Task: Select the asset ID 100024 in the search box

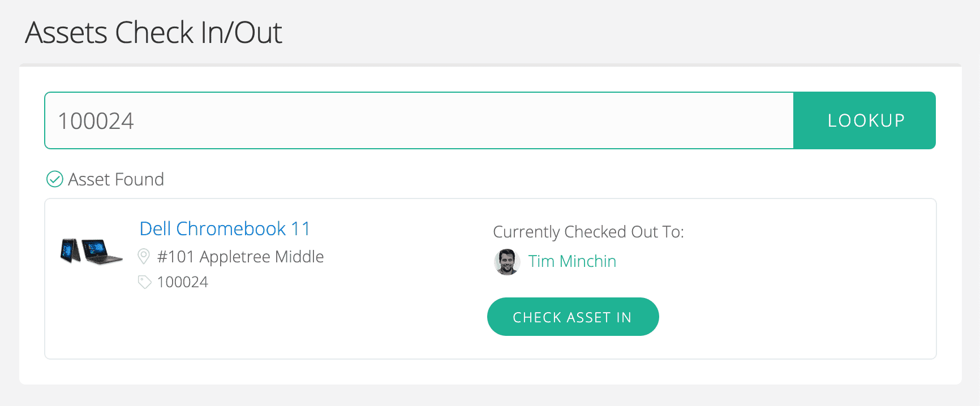Action: pyautogui.click(x=95, y=120)
